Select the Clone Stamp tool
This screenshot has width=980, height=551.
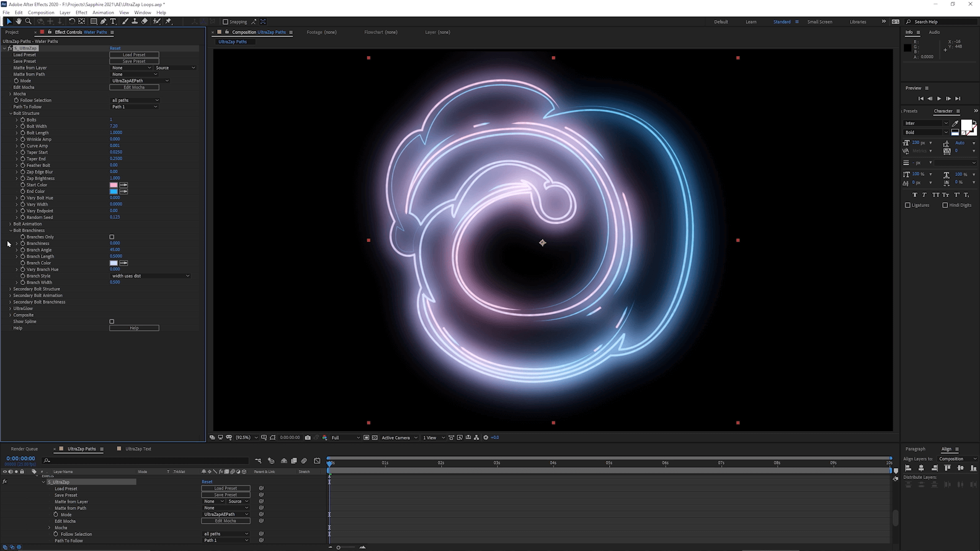(x=135, y=21)
